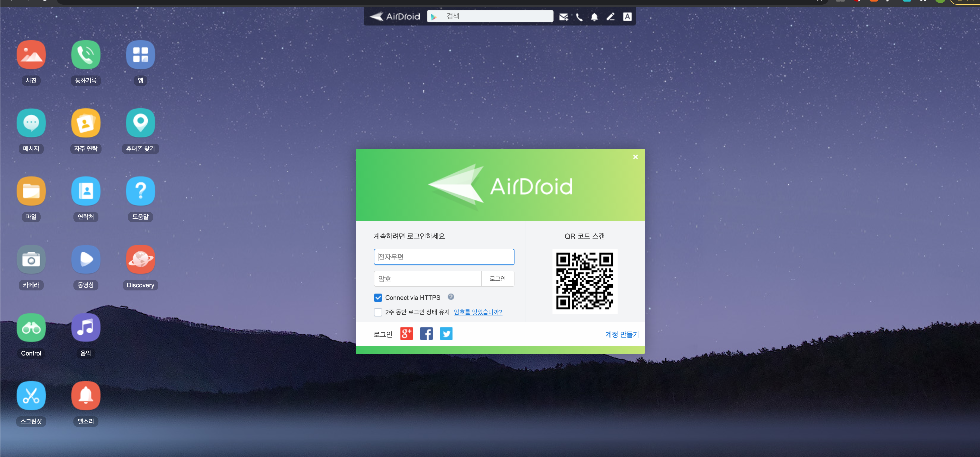Sign in with the Facebook icon
The width and height of the screenshot is (980, 457).
pyautogui.click(x=426, y=334)
